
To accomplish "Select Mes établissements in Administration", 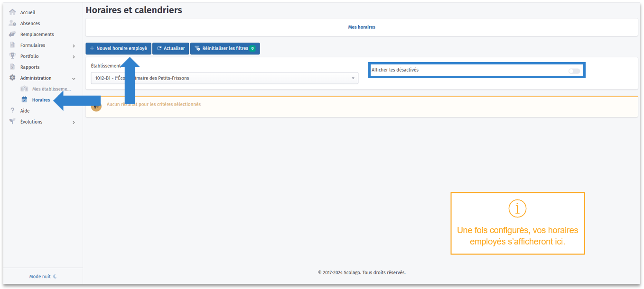I will coord(51,89).
